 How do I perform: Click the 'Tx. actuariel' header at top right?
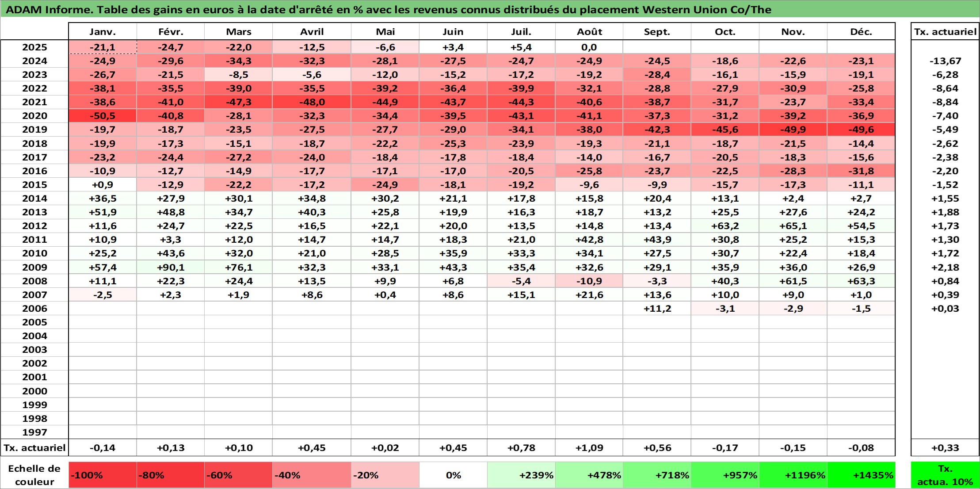tap(945, 32)
